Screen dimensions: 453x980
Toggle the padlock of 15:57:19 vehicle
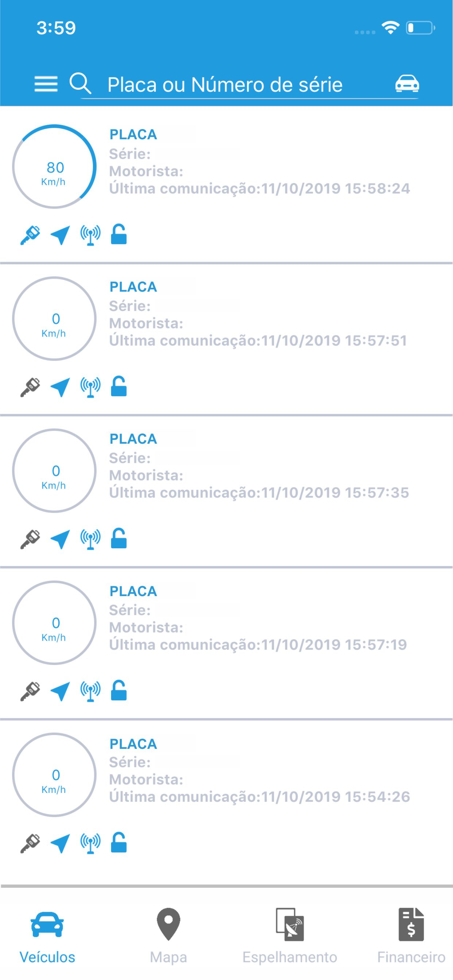tap(119, 691)
